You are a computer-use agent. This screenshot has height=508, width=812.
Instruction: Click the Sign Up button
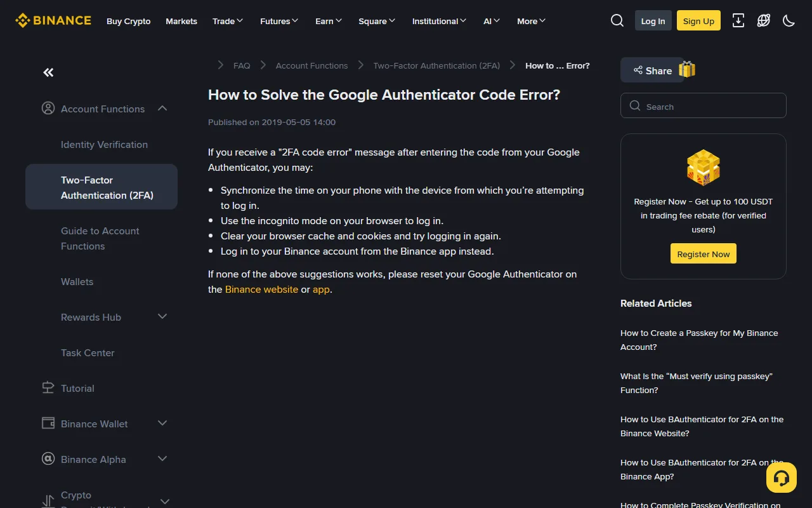click(698, 21)
